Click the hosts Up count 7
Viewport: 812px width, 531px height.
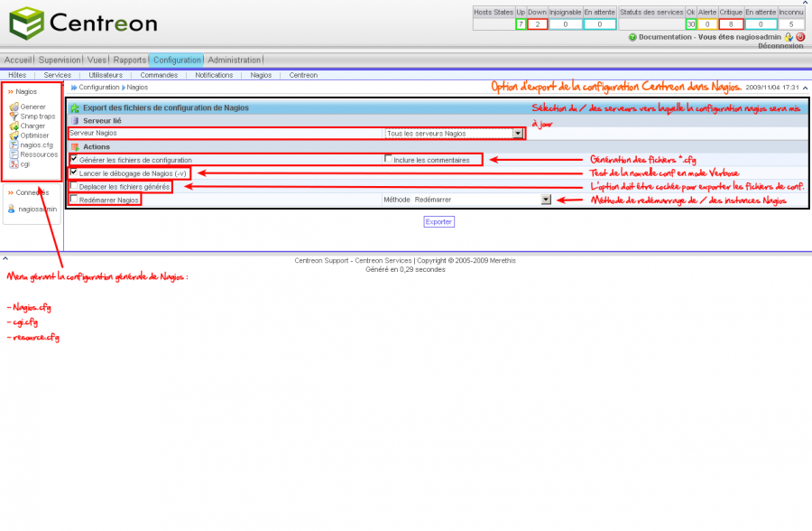(x=521, y=24)
